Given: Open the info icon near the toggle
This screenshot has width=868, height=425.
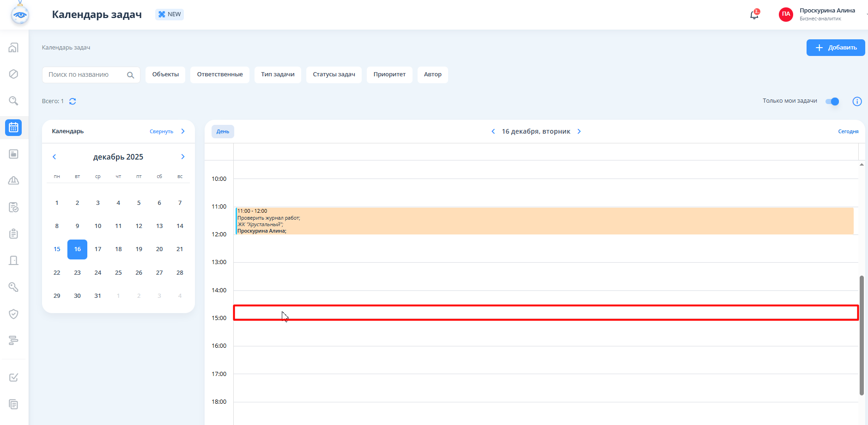Looking at the screenshot, I should pos(857,101).
